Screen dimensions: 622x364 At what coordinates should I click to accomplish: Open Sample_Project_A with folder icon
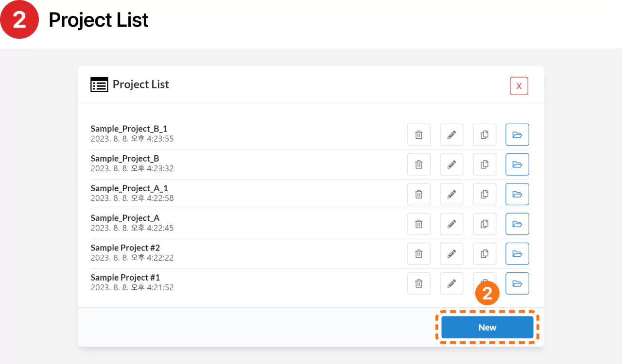(517, 224)
